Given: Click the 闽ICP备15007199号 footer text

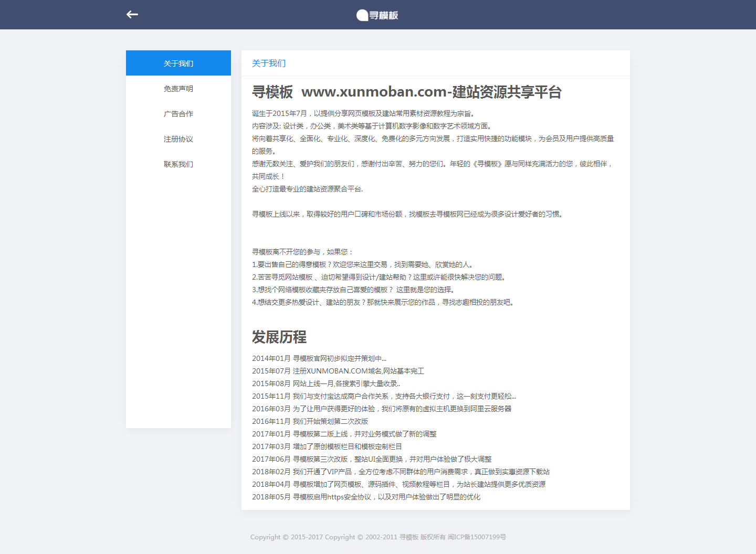Looking at the screenshot, I should [477, 537].
